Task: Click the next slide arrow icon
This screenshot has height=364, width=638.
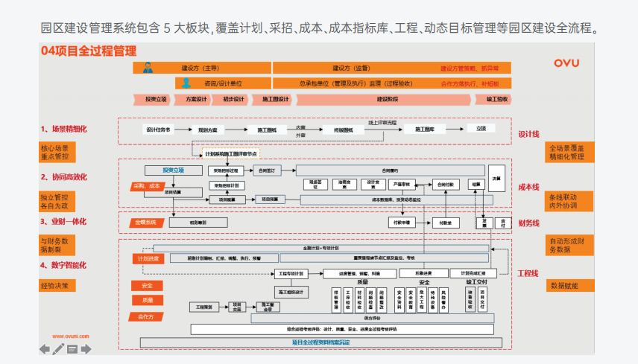Action: (x=86, y=348)
